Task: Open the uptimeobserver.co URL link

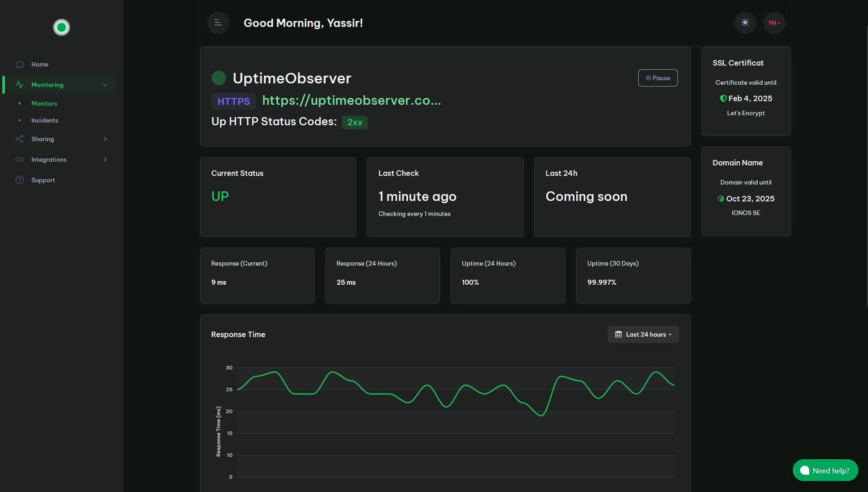Action: (351, 100)
